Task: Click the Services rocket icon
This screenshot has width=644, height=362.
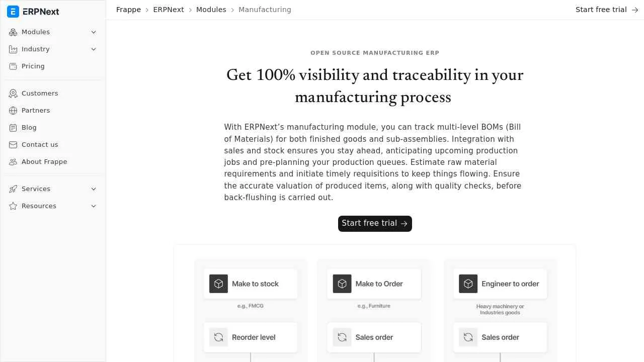Action: click(13, 189)
